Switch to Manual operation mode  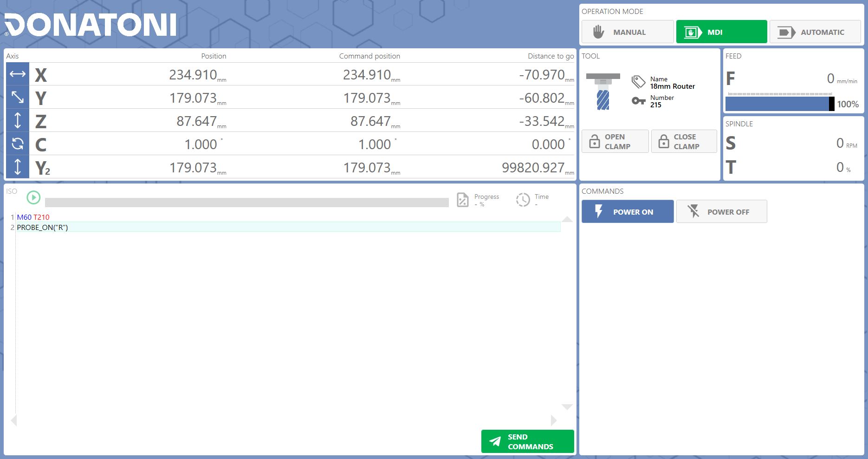click(628, 32)
